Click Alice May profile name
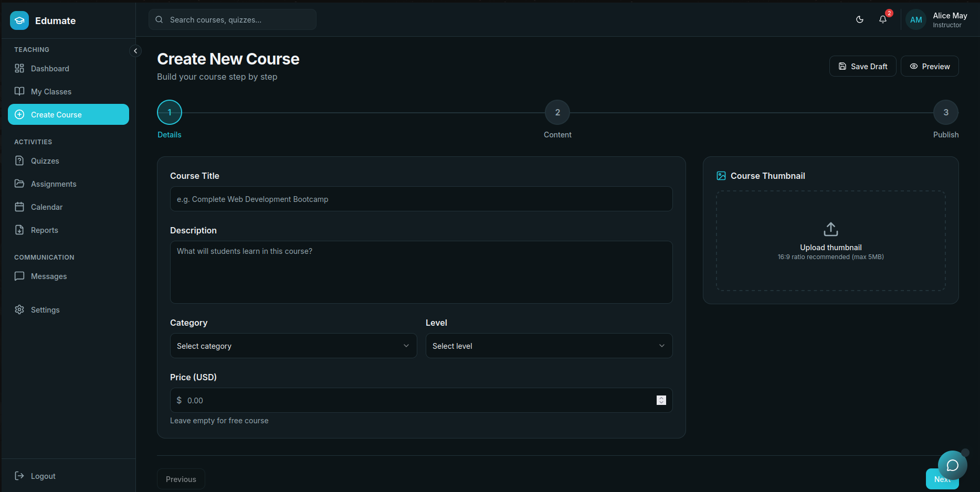This screenshot has height=492, width=980. coord(950,16)
